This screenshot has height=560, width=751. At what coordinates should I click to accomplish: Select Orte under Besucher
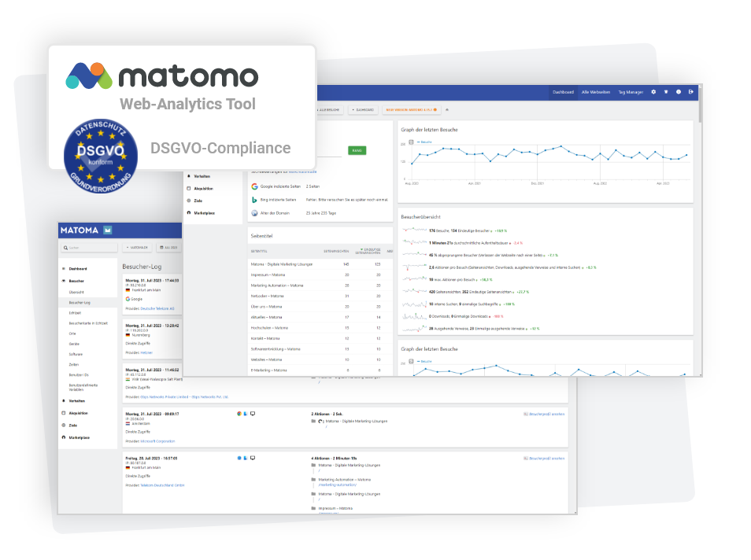pos(72,333)
